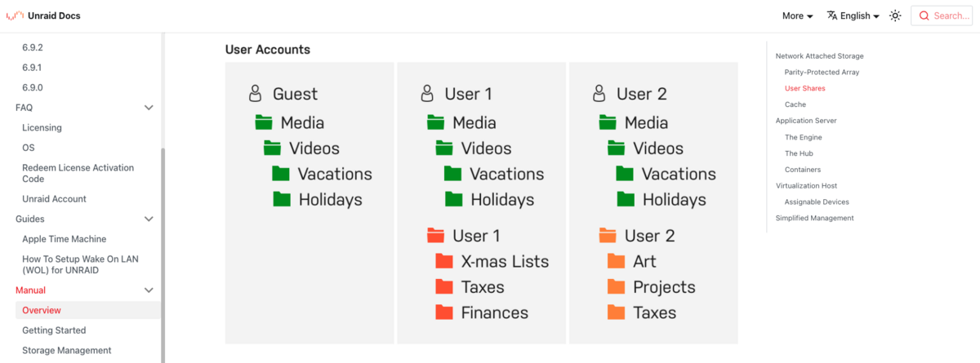Open Getting Started in sidebar
Image resolution: width=980 pixels, height=363 pixels.
[x=54, y=330]
